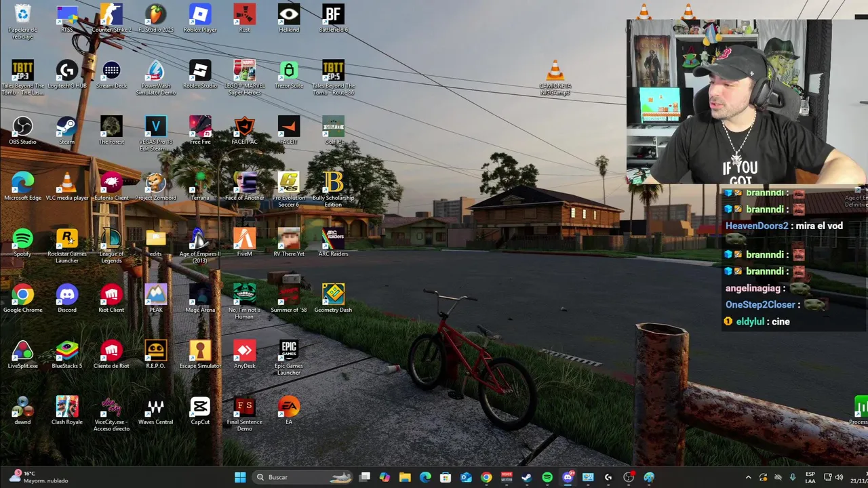Open the weather widget showing 16°C
The height and width of the screenshot is (488, 868).
(39, 477)
